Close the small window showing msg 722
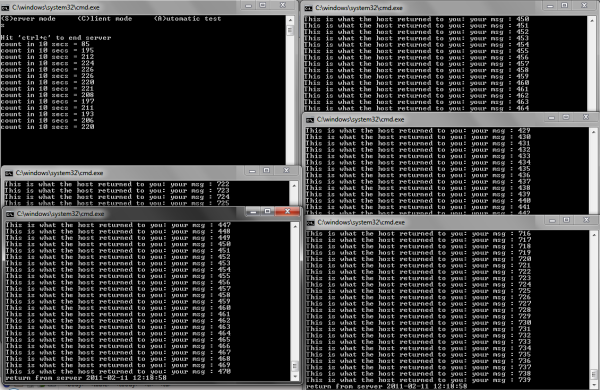This screenshot has height=390, width=600. (x=286, y=171)
